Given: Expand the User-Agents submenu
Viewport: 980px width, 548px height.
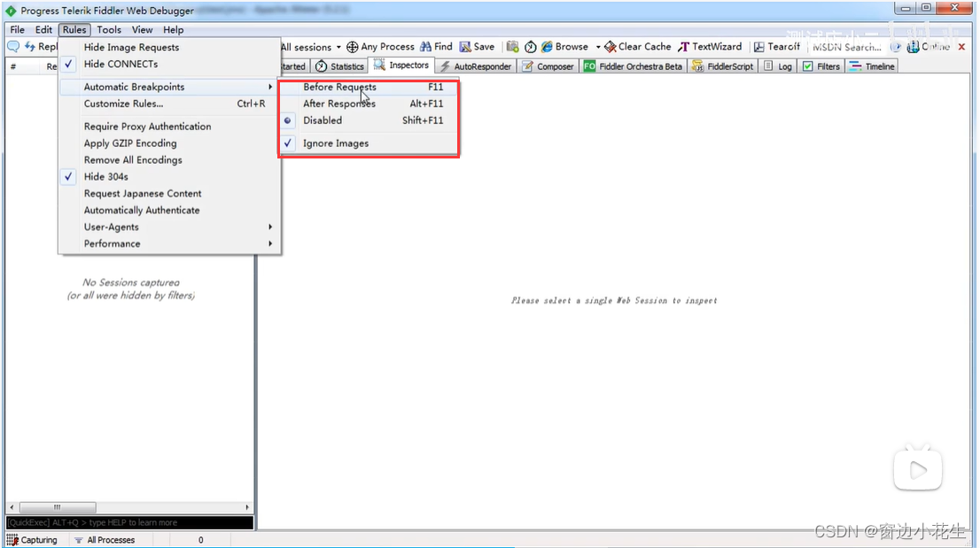Looking at the screenshot, I should [x=169, y=228].
